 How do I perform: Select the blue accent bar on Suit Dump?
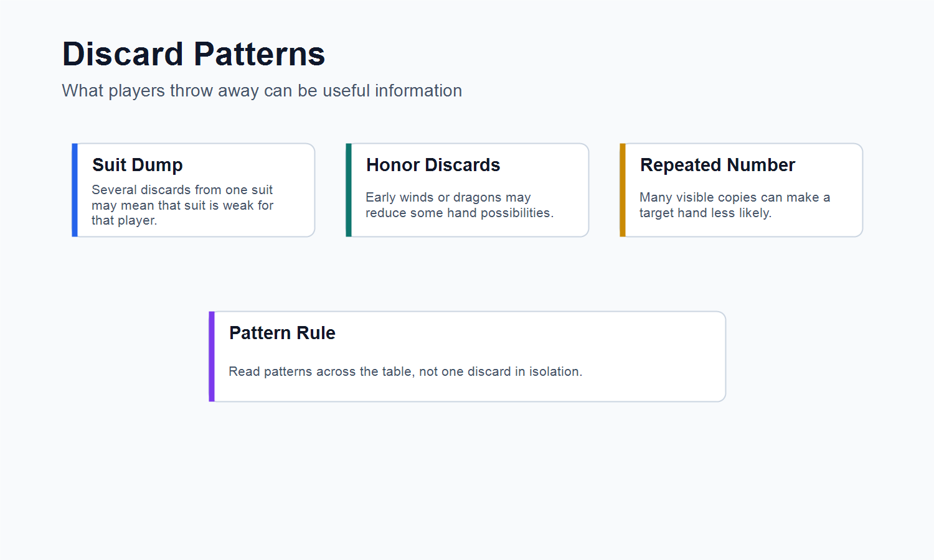point(75,190)
